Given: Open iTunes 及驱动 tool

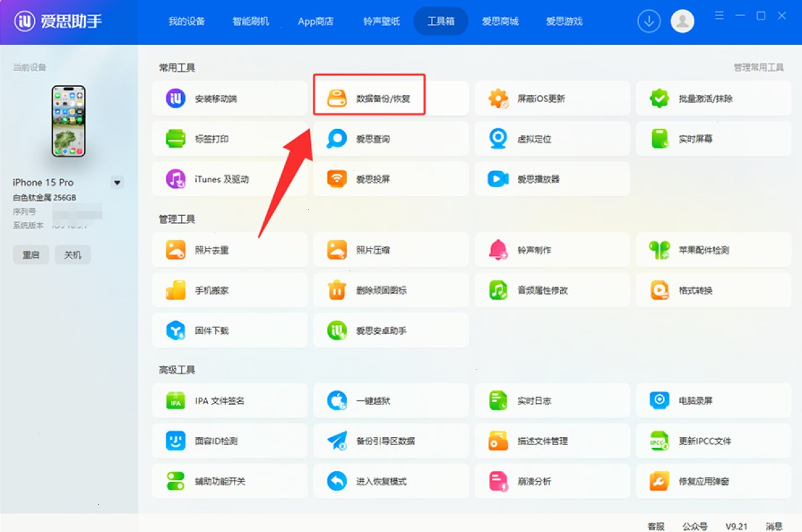Looking at the screenshot, I should pyautogui.click(x=230, y=179).
